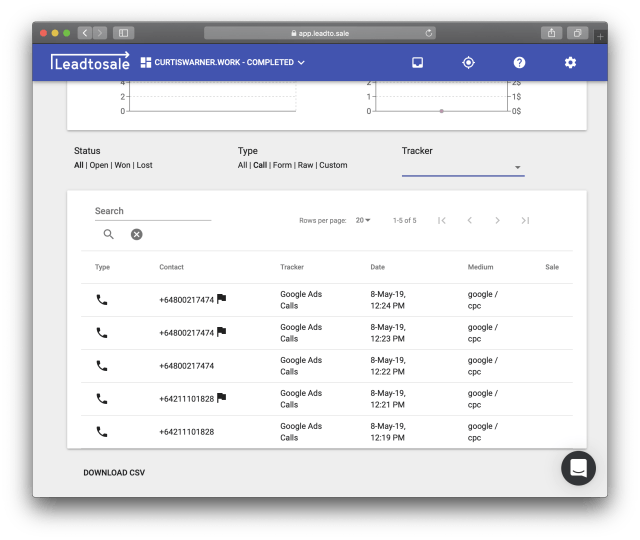Filter type by All

click(x=242, y=165)
